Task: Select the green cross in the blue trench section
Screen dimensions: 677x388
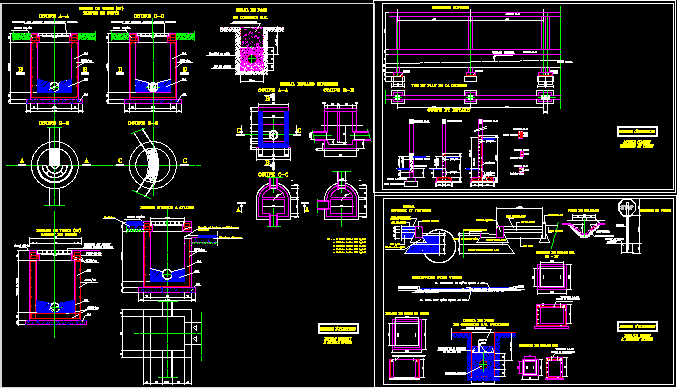Action: pyautogui.click(x=483, y=365)
